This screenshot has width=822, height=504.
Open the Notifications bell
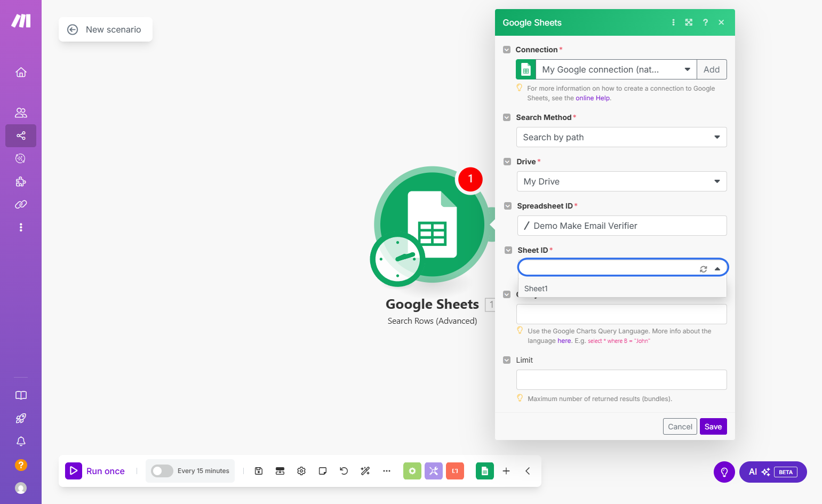point(21,441)
